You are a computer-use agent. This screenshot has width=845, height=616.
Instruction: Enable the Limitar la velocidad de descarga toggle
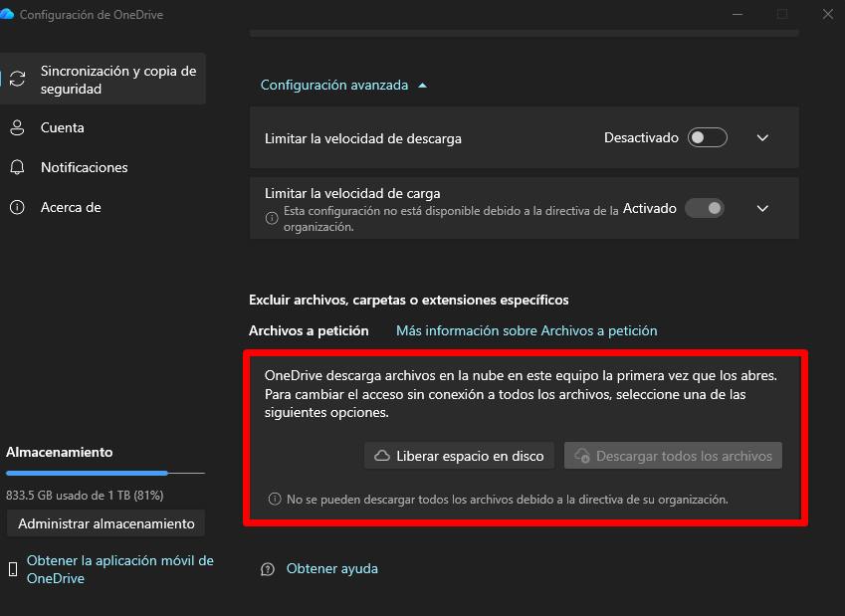[707, 138]
